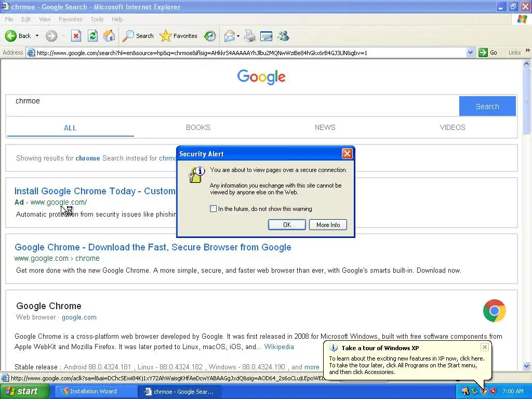This screenshot has width=532, height=399.
Task: Click the status bar page icon
Action: [x=5, y=378]
